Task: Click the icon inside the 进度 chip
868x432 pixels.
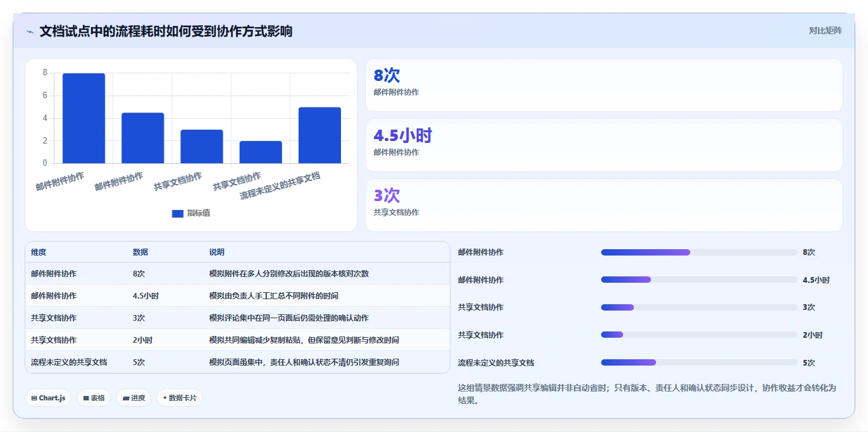Action: (x=126, y=398)
